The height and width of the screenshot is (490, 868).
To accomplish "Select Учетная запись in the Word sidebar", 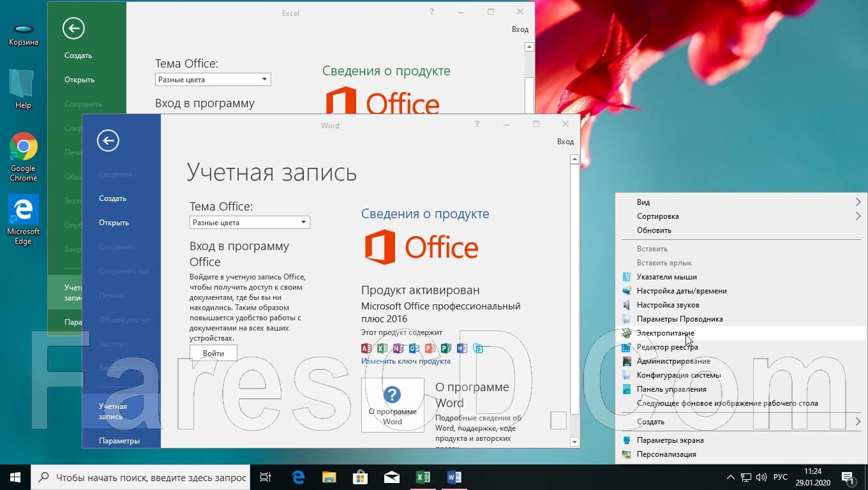I will [121, 412].
